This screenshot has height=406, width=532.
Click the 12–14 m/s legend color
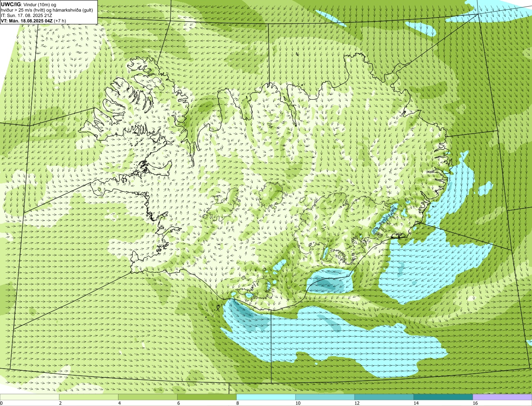(384, 397)
